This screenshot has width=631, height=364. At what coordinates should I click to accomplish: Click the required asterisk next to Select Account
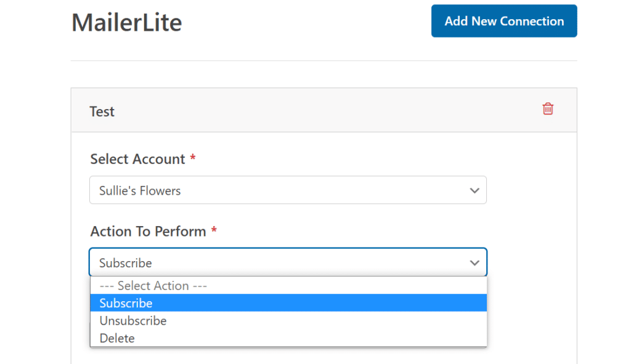tap(193, 158)
